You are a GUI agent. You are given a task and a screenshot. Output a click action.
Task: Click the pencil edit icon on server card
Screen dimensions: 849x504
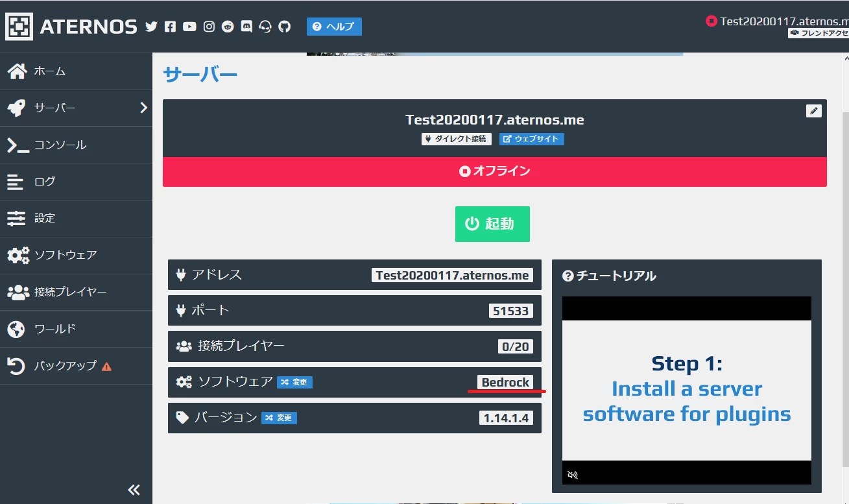(813, 111)
